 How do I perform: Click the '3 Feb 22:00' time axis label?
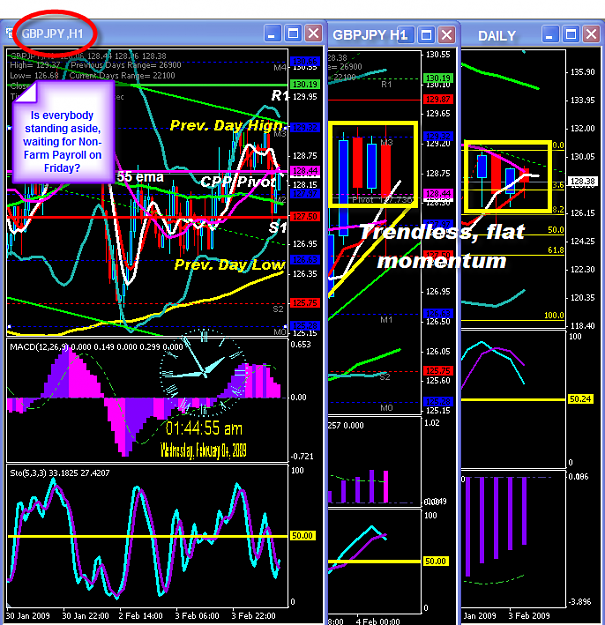pyautogui.click(x=253, y=616)
